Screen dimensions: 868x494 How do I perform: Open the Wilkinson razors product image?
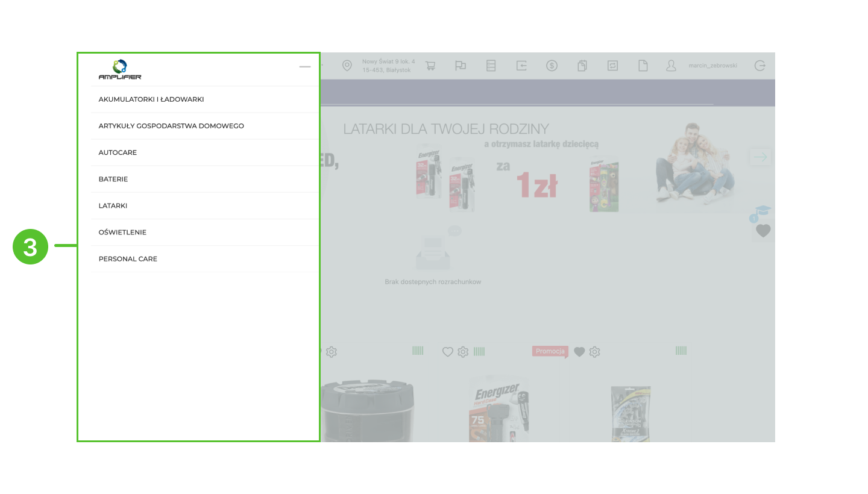pos(631,414)
